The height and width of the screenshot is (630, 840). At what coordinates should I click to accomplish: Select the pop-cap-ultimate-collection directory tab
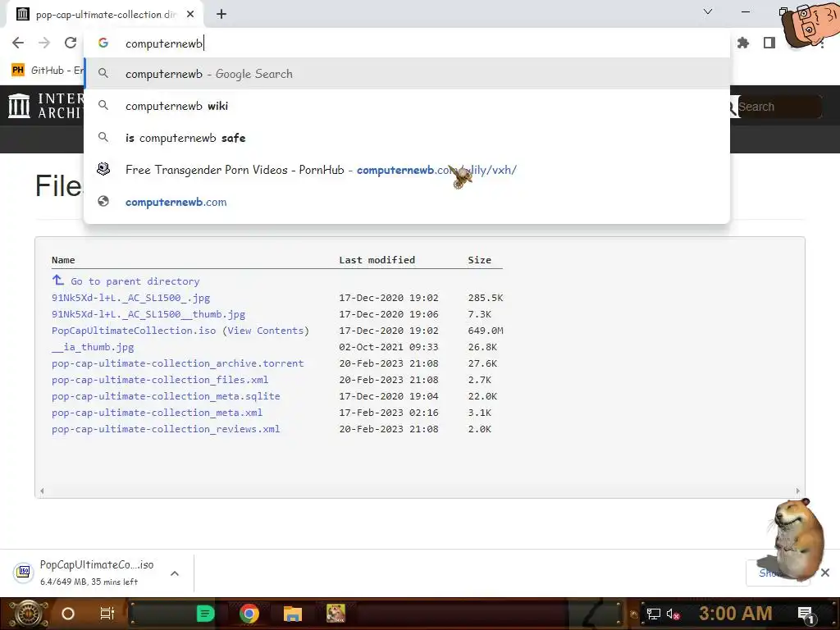[104, 15]
